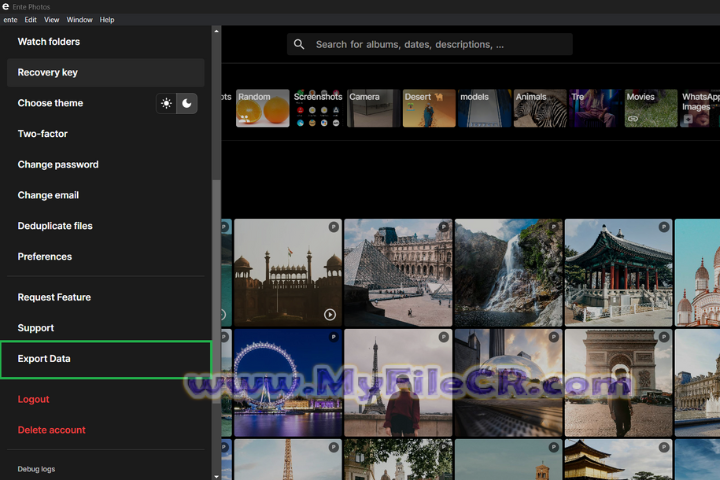This screenshot has height=480, width=720.
Task: Open the ente menu
Action: 10,20
